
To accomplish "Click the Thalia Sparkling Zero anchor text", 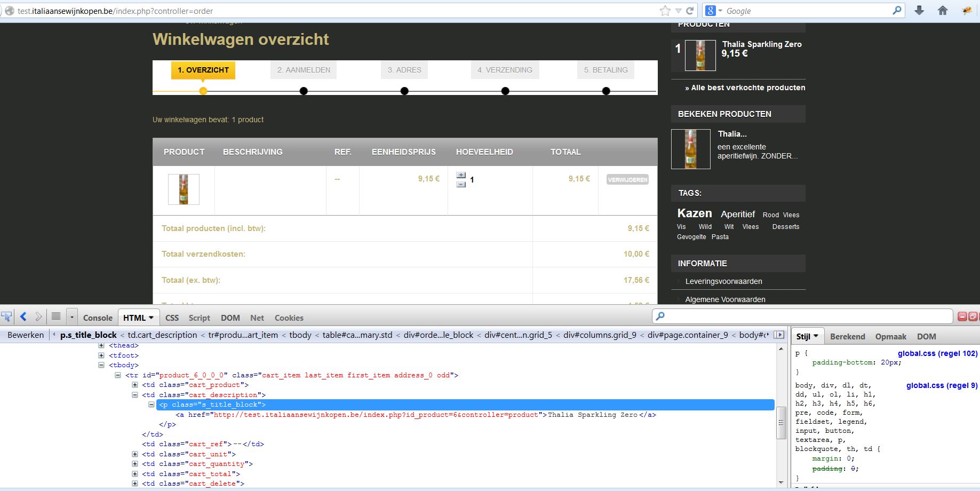I will click(593, 415).
